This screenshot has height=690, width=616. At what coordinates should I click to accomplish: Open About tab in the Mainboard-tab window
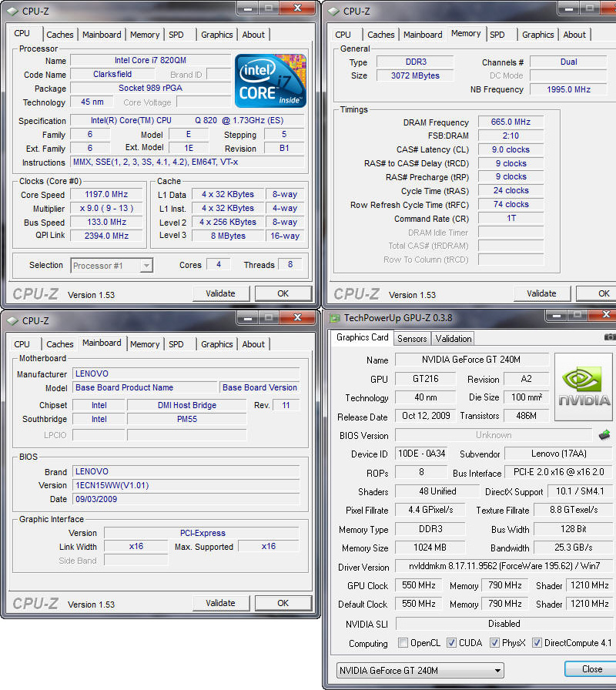point(253,344)
